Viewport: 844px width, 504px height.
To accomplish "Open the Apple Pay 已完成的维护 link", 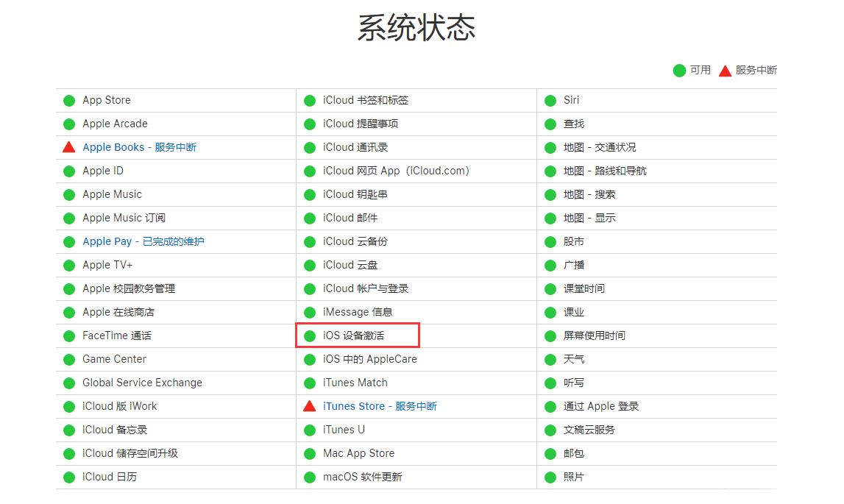I will [x=144, y=241].
